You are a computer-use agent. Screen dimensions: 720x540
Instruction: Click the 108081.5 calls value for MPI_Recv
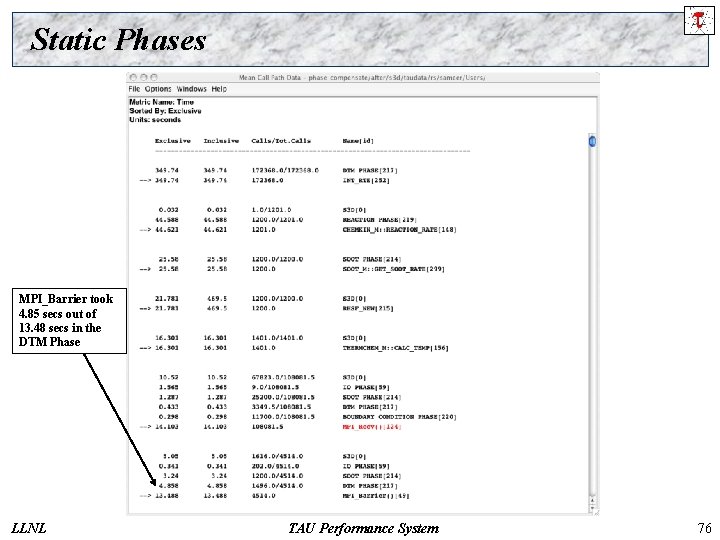[267, 427]
